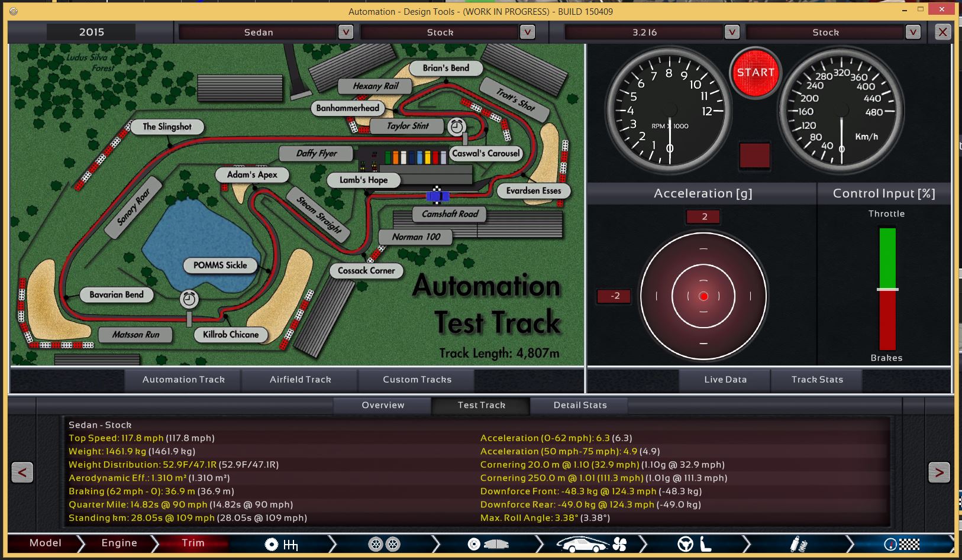Click the Norman 100 track label
This screenshot has width=962, height=560.
click(416, 237)
